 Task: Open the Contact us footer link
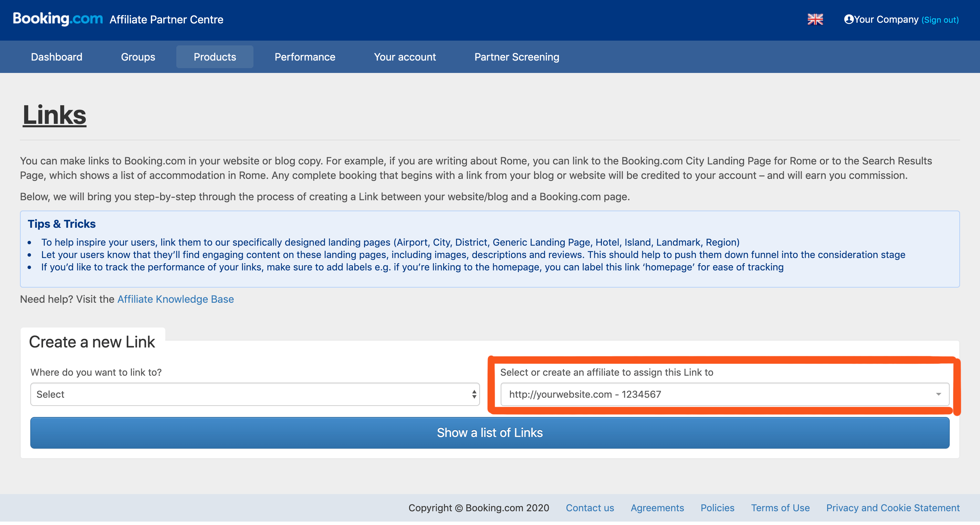click(590, 508)
